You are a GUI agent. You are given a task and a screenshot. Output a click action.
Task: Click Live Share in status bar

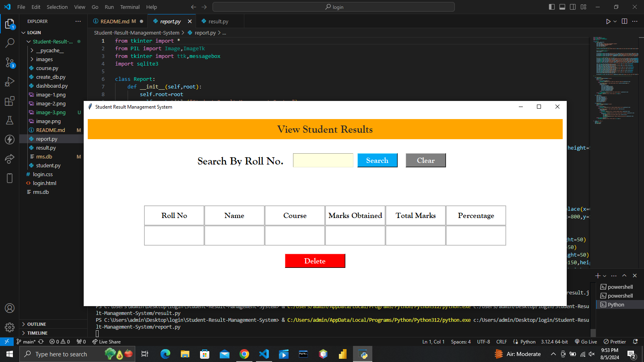106,341
